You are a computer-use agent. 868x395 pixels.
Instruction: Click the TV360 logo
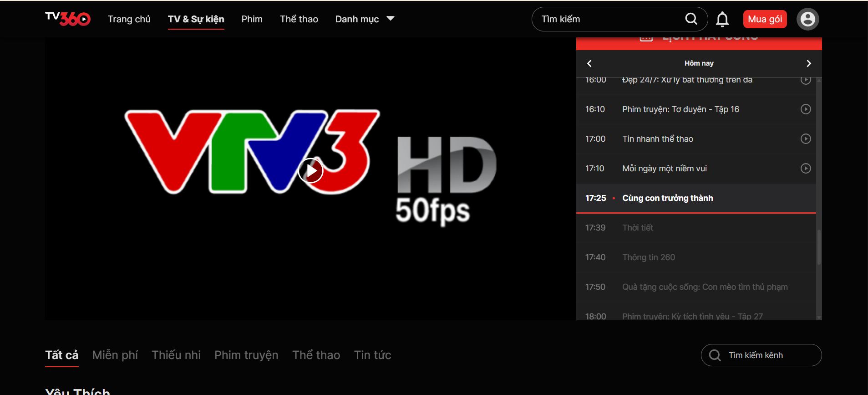tap(68, 19)
